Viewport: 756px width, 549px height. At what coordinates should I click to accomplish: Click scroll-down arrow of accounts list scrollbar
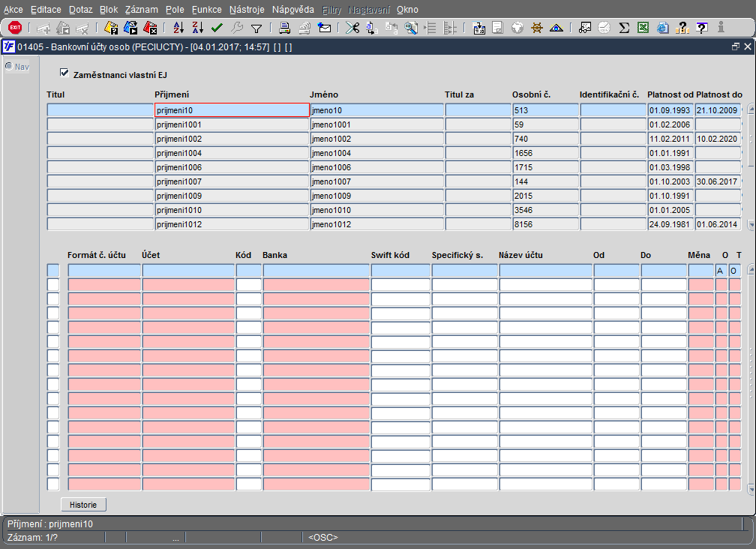(751, 489)
